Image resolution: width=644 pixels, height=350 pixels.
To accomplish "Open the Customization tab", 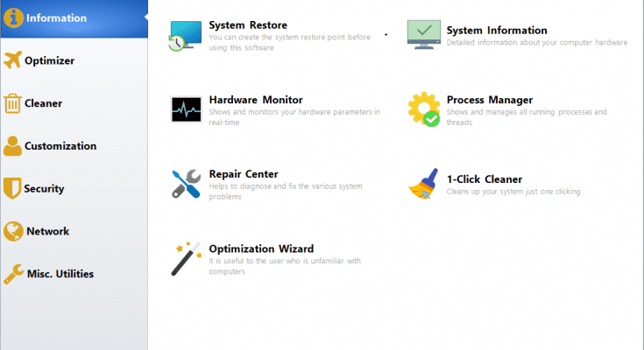I will 60,146.
